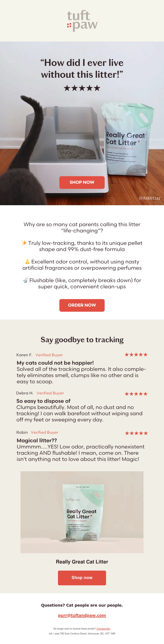Screen dimensions: 164x644
Task: Click the SHOP NOW button on hero image
Action: (x=82, y=182)
